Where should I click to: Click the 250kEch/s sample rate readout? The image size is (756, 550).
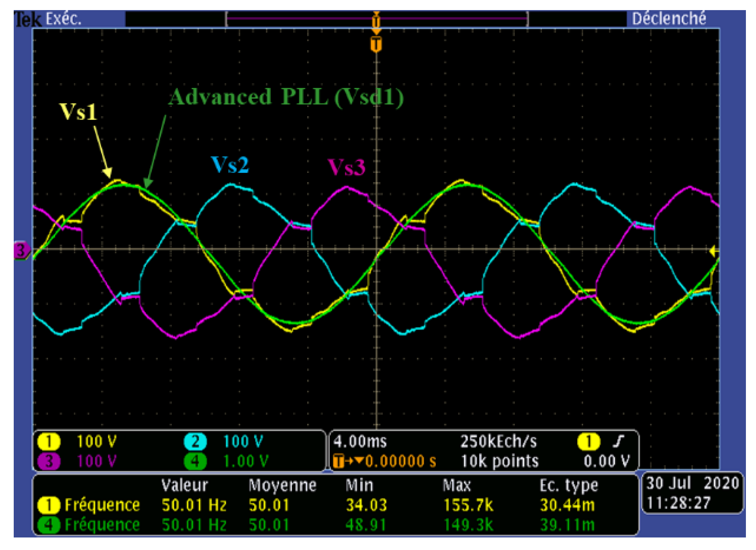498,442
